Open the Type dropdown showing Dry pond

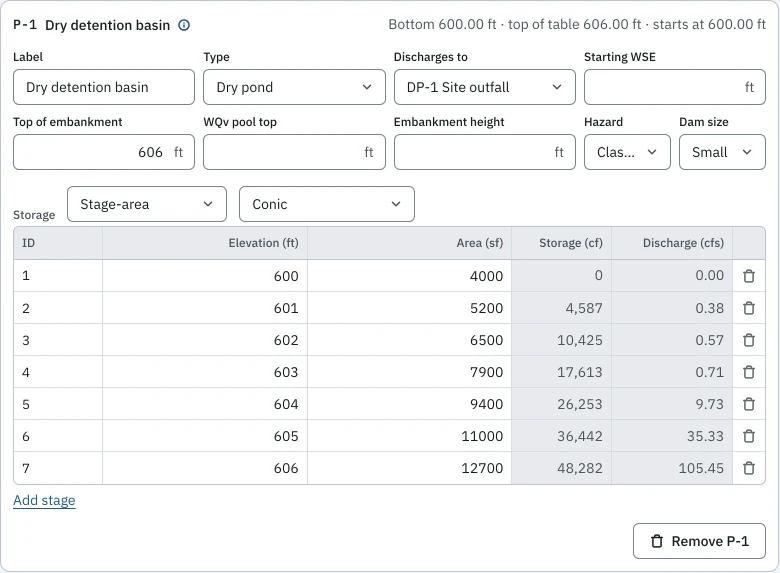tap(294, 87)
